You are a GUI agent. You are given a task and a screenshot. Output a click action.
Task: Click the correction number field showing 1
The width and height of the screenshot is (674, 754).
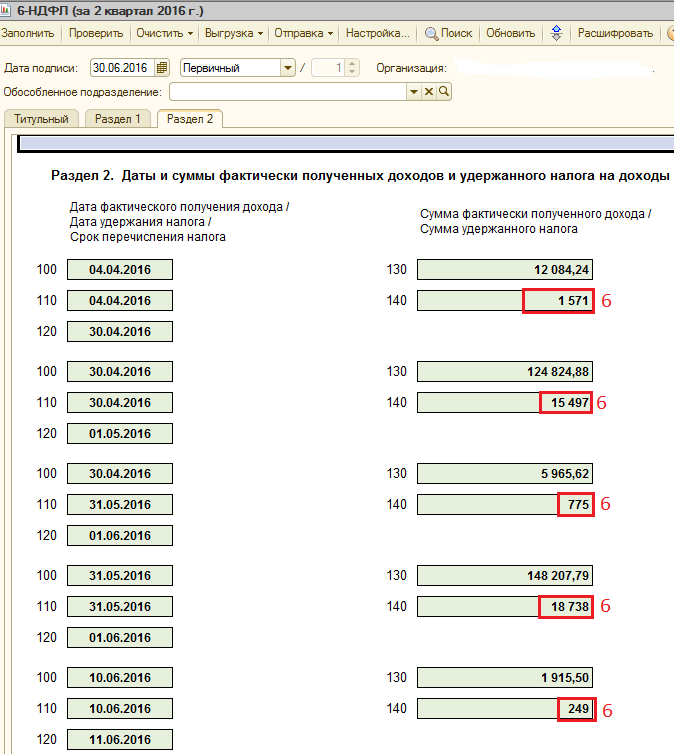[x=329, y=68]
